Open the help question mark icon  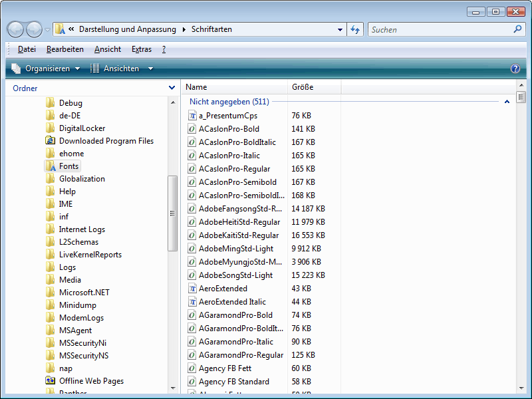pos(515,68)
